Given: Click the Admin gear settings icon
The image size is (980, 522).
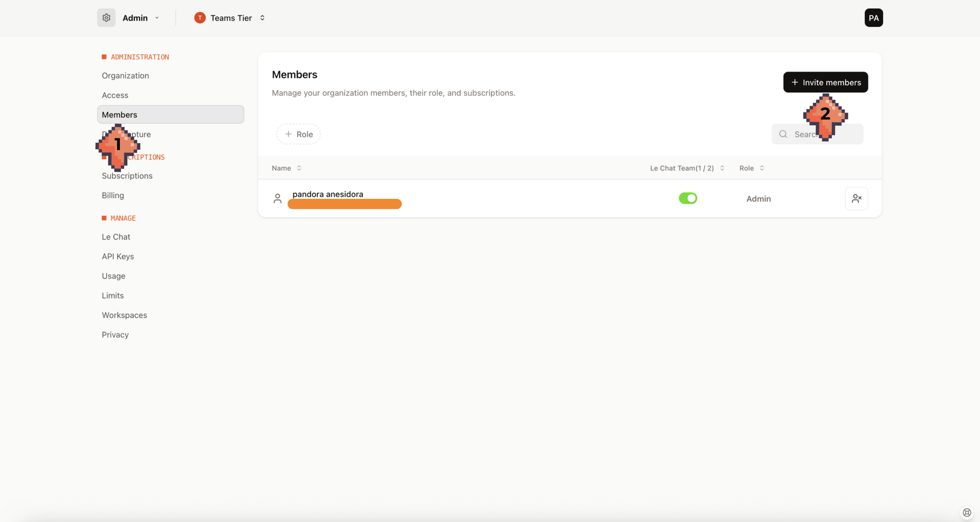Looking at the screenshot, I should [x=106, y=18].
